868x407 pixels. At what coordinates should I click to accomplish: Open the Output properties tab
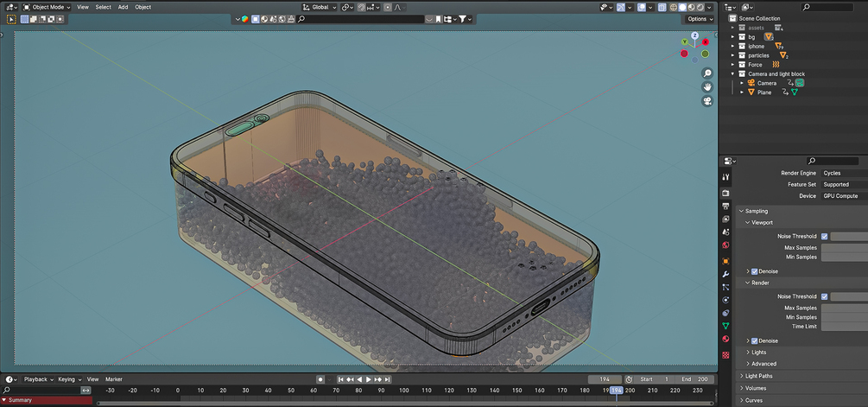725,206
